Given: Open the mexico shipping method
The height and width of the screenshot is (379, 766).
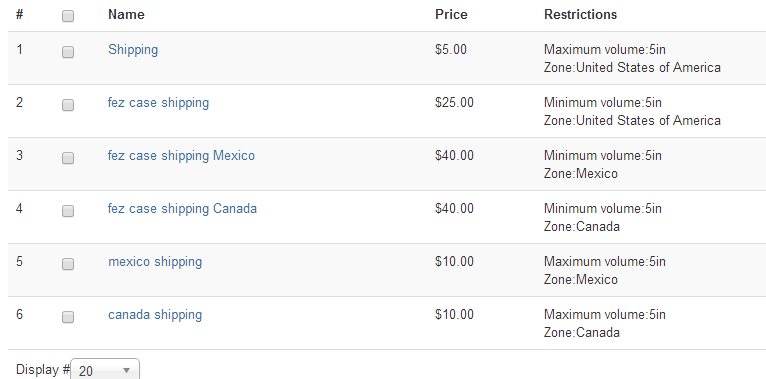Looking at the screenshot, I should click(x=155, y=262).
